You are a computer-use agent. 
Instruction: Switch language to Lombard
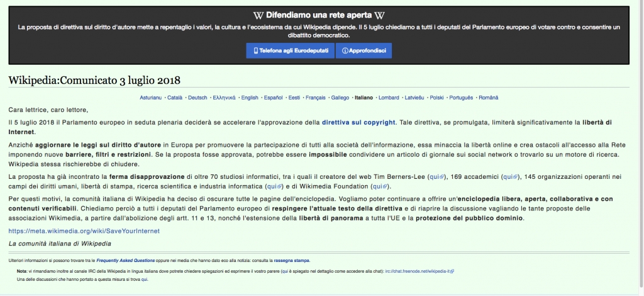pos(389,98)
